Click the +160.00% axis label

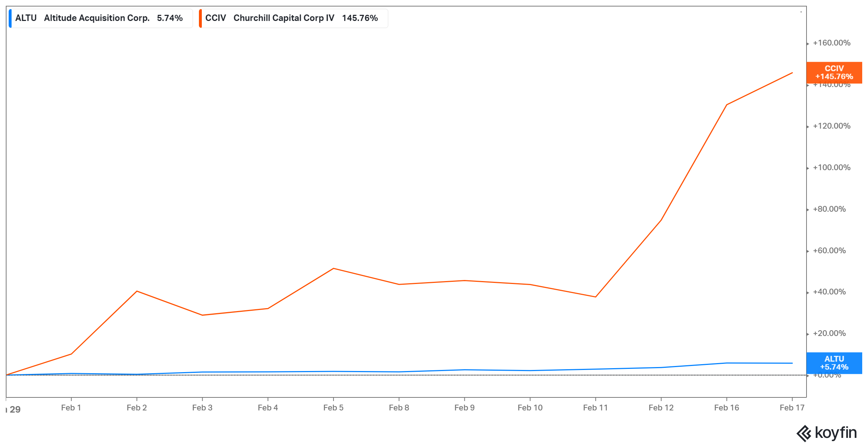click(x=831, y=43)
